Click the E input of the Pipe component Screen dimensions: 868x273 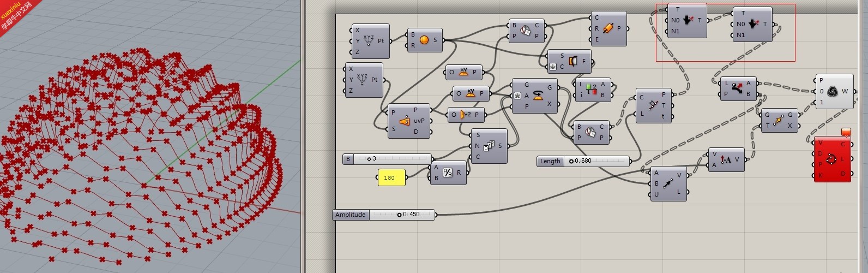[x=596, y=39]
